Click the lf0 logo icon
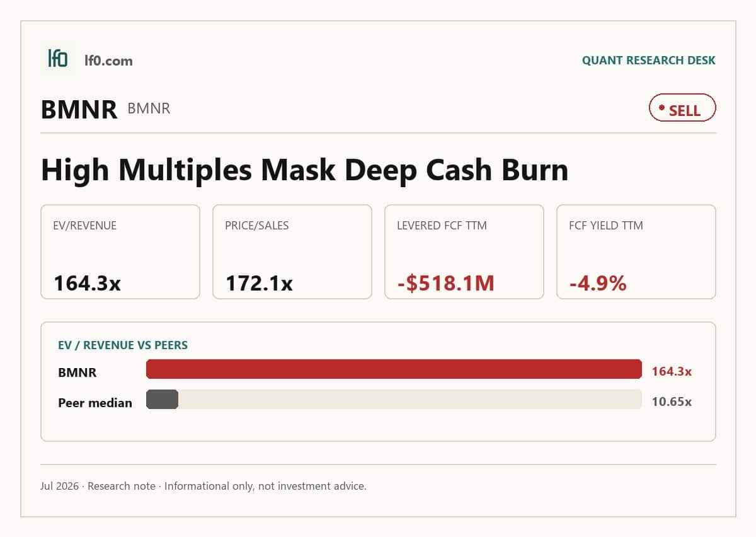This screenshot has height=537, width=756. point(58,59)
